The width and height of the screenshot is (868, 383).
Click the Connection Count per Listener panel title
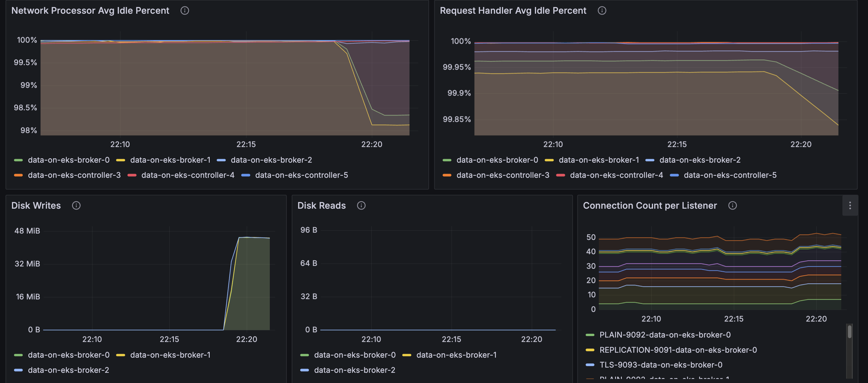coord(650,205)
